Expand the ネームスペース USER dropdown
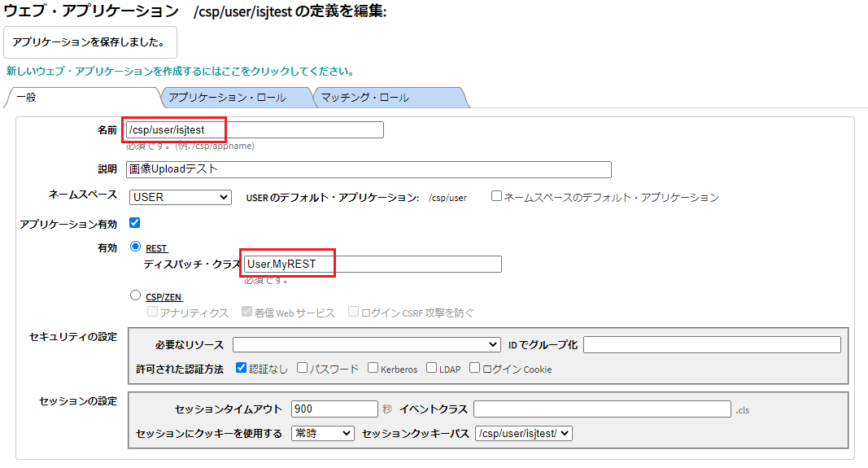This screenshot has height=468, width=868. pyautogui.click(x=181, y=197)
